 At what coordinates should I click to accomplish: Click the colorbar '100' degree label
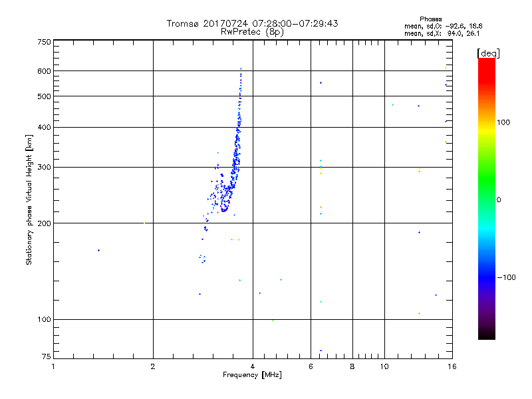pos(503,122)
